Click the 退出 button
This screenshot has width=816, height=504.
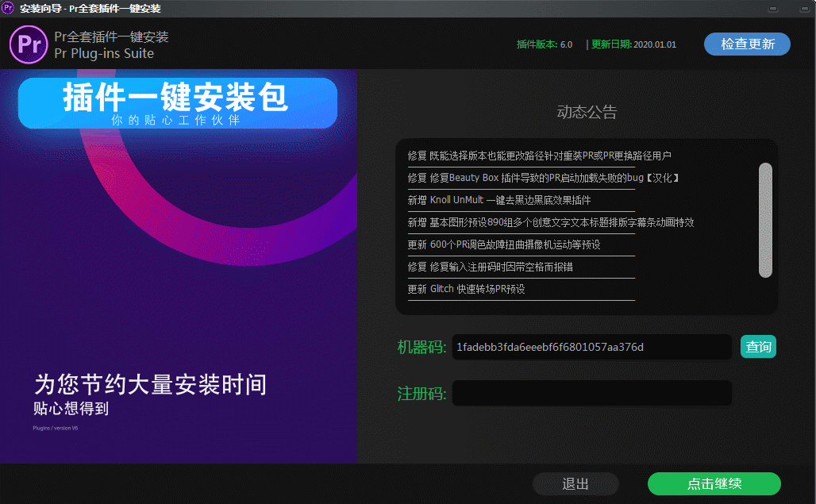point(575,484)
